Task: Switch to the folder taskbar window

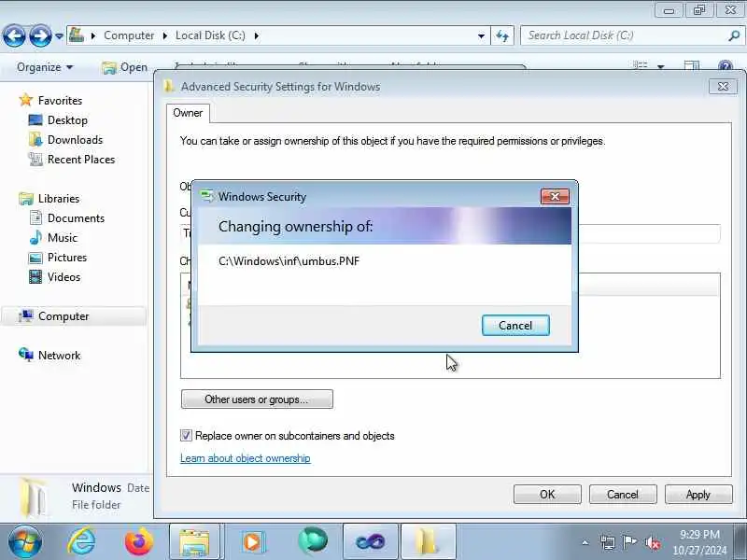Action: (x=429, y=541)
